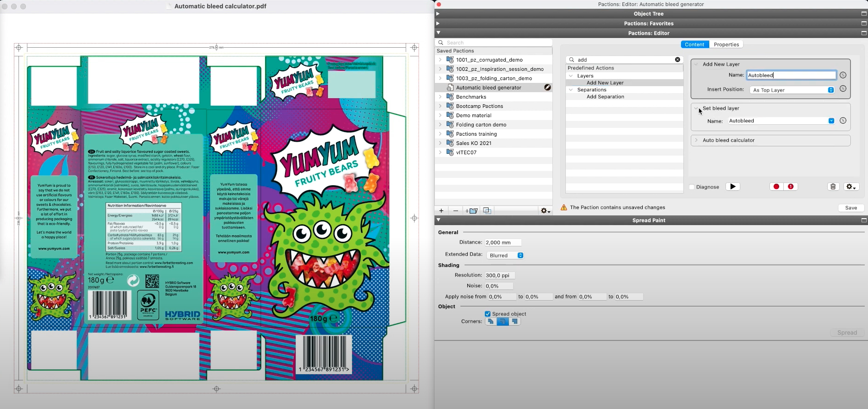Expand Bootcamp Pactions folder
Viewport: 868px width, 409px height.
440,106
